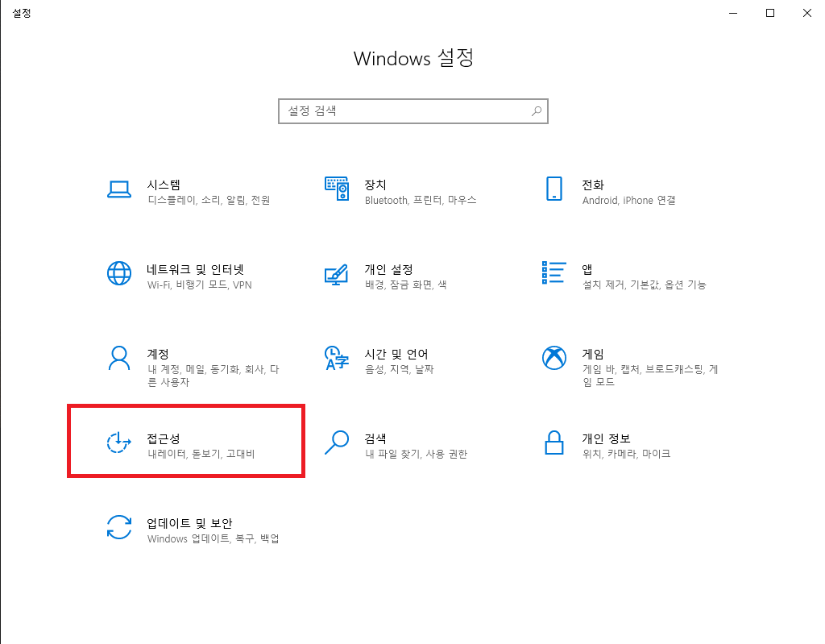825x644 pixels.
Task: Close the 설정 window
Action: coord(806,13)
